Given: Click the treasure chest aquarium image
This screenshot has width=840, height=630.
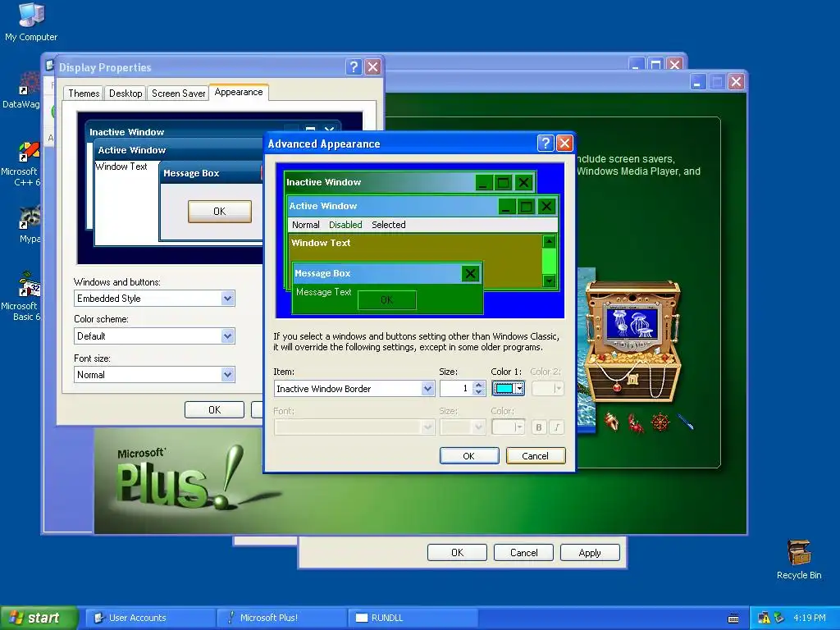Looking at the screenshot, I should pos(632,341).
